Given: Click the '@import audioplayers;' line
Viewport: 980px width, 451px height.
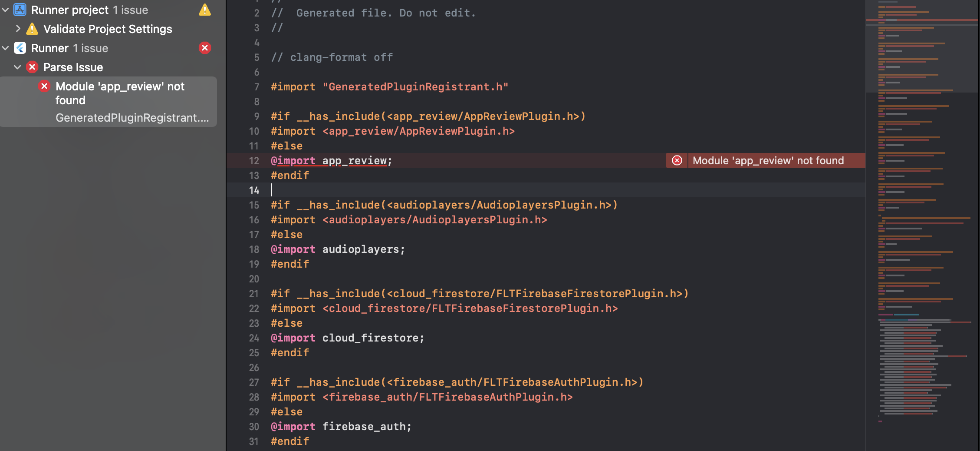Looking at the screenshot, I should pyautogui.click(x=338, y=249).
